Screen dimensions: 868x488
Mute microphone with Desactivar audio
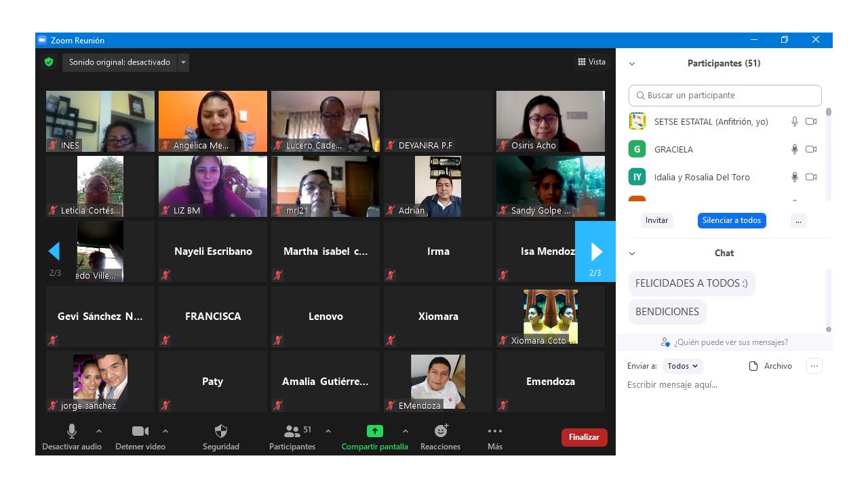pyautogui.click(x=72, y=437)
